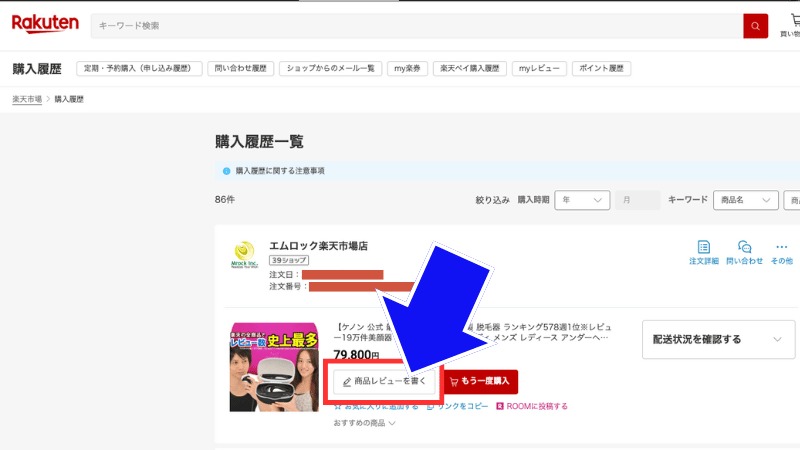The width and height of the screenshot is (800, 450).
Task: Click the 79,800円 price text
Action: 356,355
